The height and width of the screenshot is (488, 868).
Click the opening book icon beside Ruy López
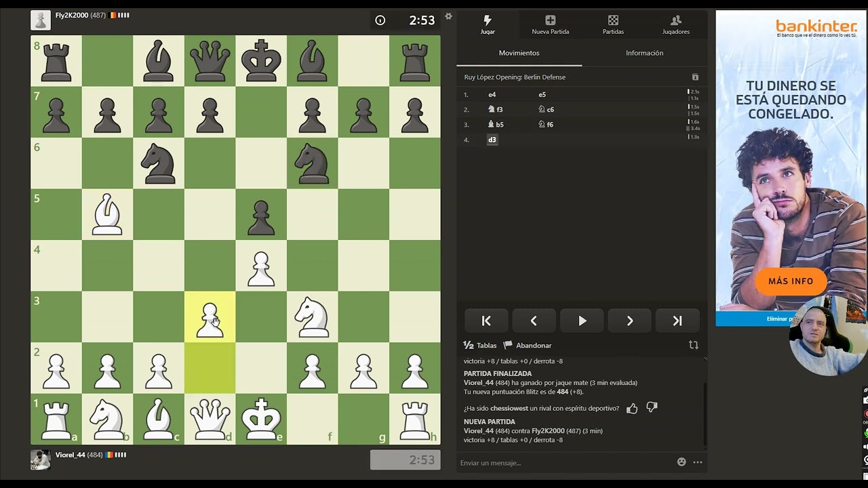click(695, 77)
